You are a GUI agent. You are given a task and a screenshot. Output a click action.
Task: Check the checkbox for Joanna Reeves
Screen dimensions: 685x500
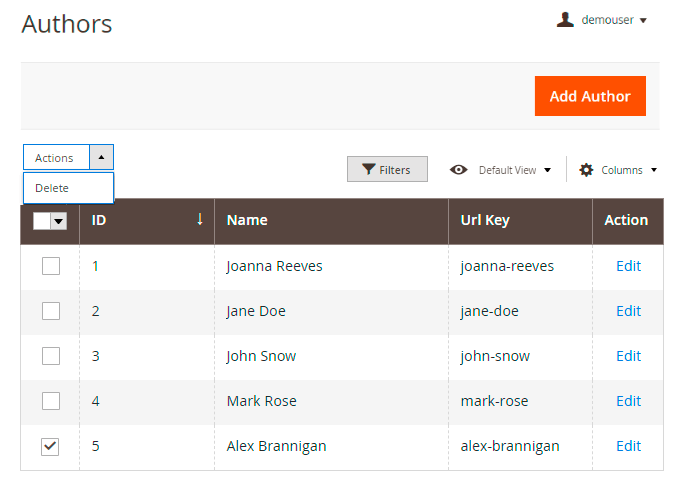tap(51, 266)
